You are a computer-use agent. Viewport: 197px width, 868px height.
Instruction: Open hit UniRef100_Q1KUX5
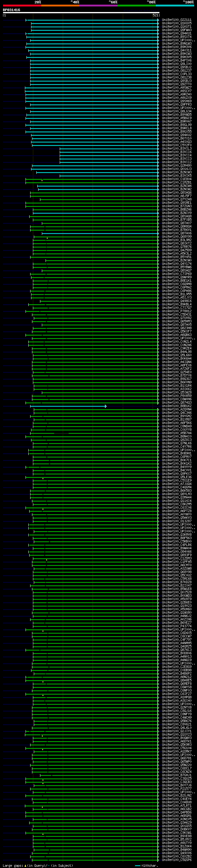pos(176,23)
